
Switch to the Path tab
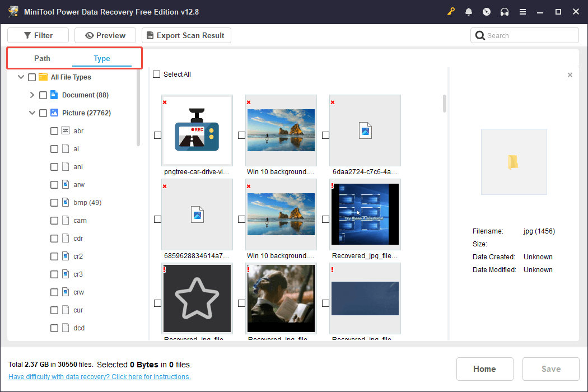[42, 58]
